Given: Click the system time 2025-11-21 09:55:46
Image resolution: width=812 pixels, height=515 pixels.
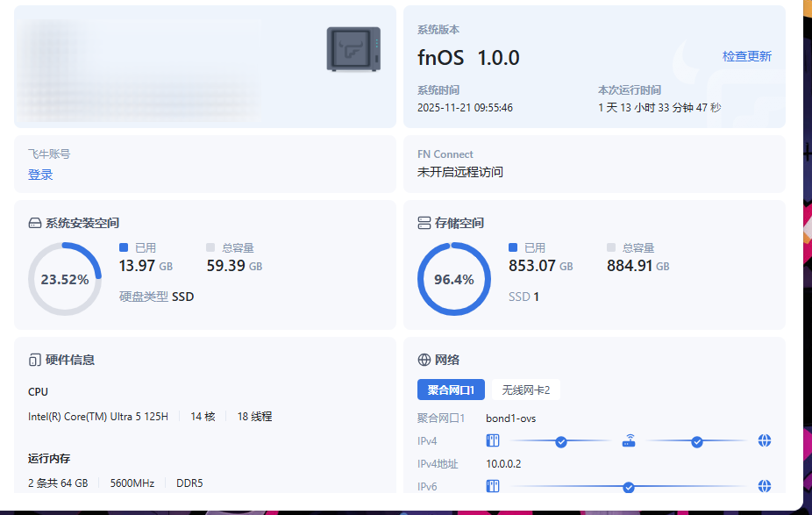Looking at the screenshot, I should [x=465, y=108].
